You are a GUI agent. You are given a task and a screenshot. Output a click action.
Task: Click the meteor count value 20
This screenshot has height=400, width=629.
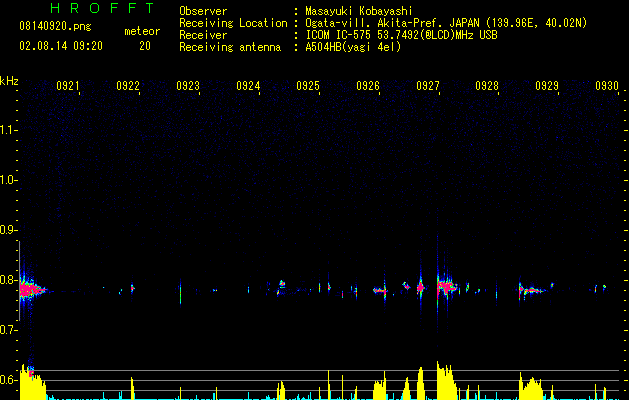pos(145,46)
